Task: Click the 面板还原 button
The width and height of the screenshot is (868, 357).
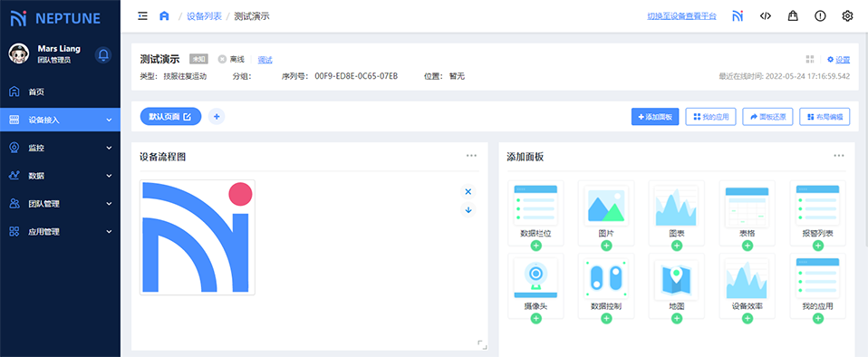Action: point(767,117)
